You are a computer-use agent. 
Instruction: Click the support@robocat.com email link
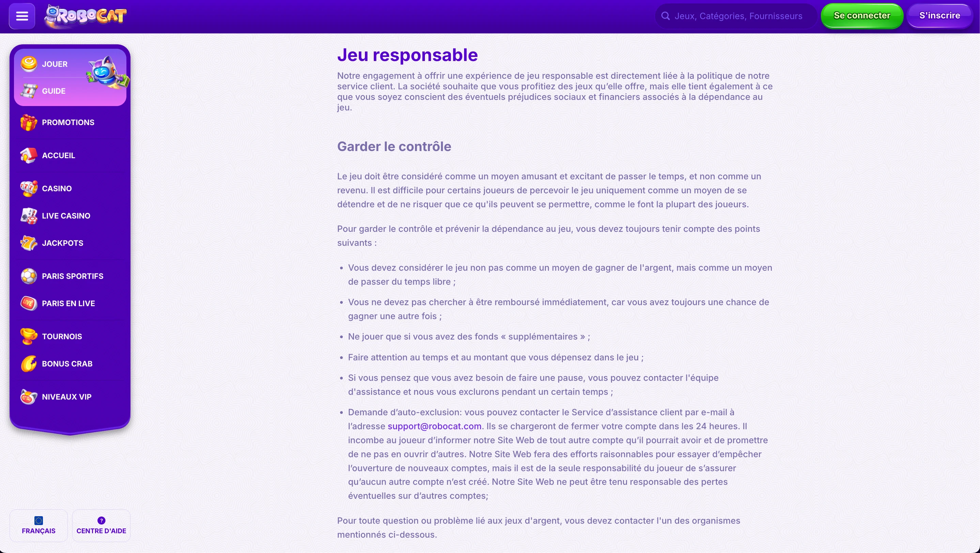[434, 426]
